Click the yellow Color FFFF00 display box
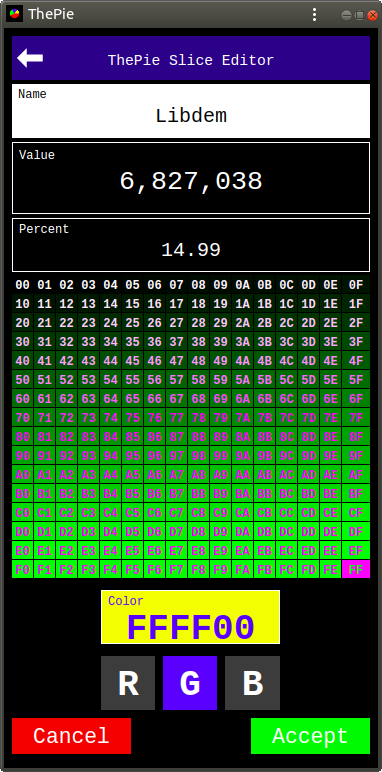The width and height of the screenshot is (382, 772). coord(191,617)
